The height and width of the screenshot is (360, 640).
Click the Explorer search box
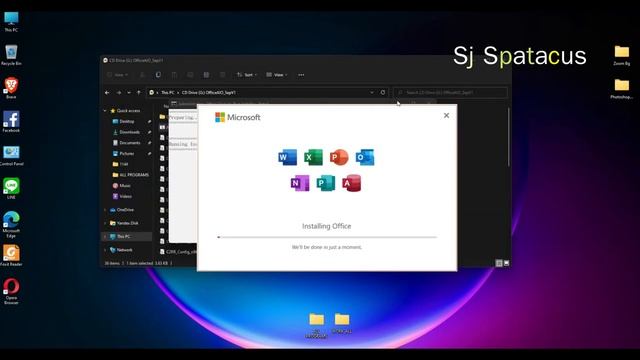click(451, 93)
